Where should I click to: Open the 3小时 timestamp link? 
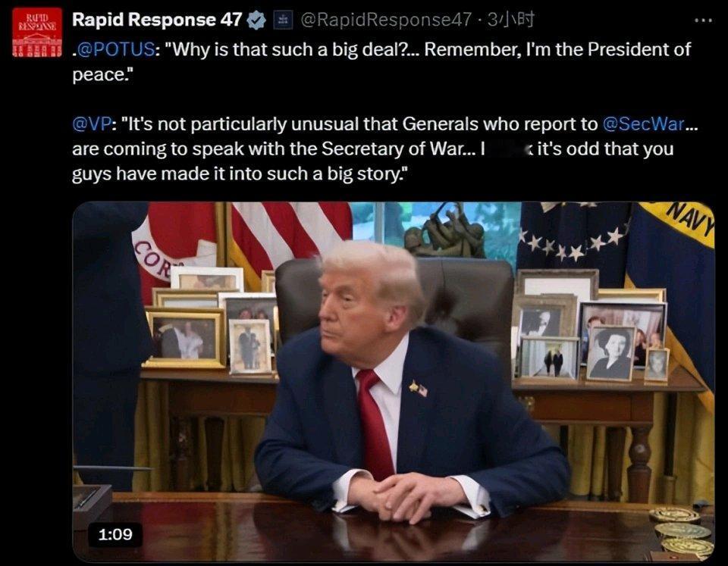(510, 20)
